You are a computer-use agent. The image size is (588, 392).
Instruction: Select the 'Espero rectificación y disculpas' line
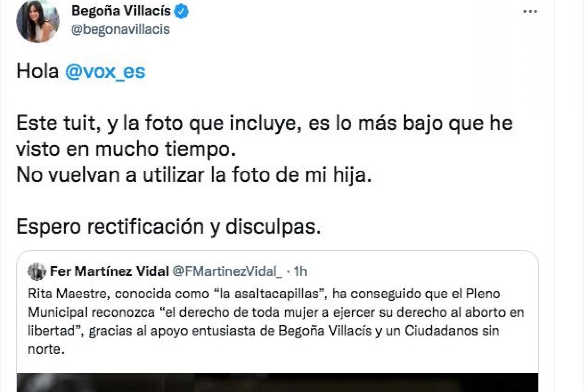(x=169, y=226)
